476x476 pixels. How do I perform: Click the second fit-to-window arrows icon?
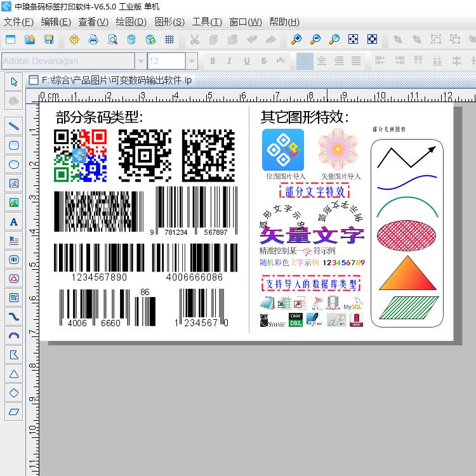tap(372, 39)
